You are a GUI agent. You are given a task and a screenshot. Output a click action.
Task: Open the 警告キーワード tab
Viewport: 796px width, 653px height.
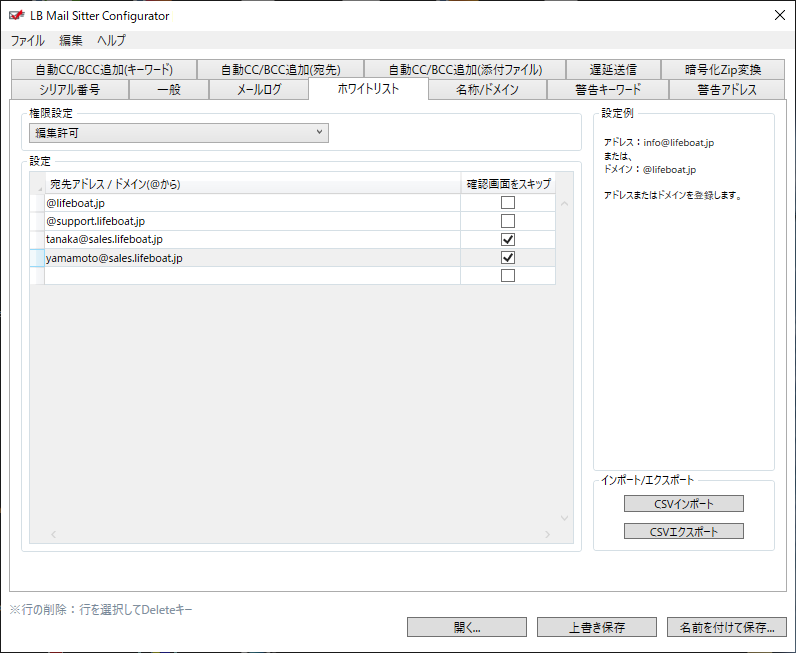click(x=608, y=89)
